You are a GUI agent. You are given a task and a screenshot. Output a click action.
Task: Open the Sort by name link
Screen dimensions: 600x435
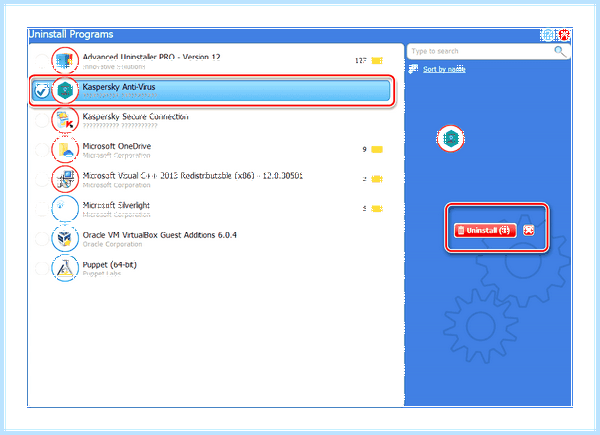pyautogui.click(x=444, y=69)
